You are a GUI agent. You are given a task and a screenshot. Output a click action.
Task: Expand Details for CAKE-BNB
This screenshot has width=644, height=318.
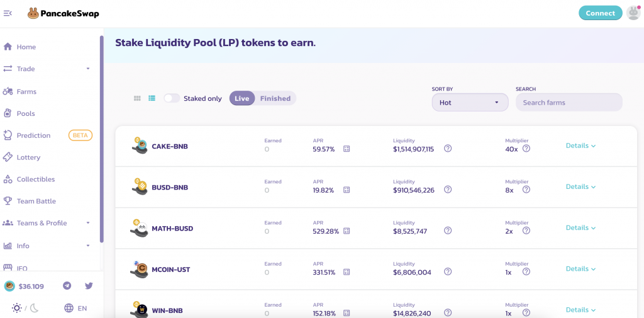580,145
